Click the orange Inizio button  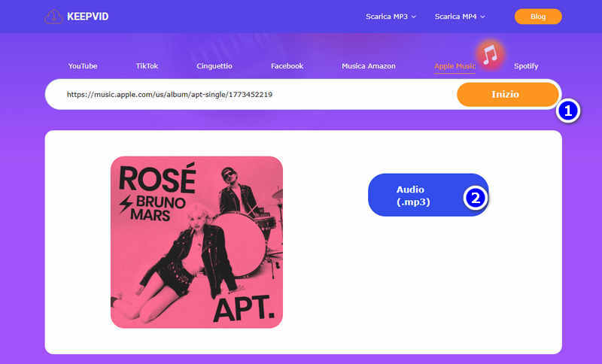tap(507, 94)
